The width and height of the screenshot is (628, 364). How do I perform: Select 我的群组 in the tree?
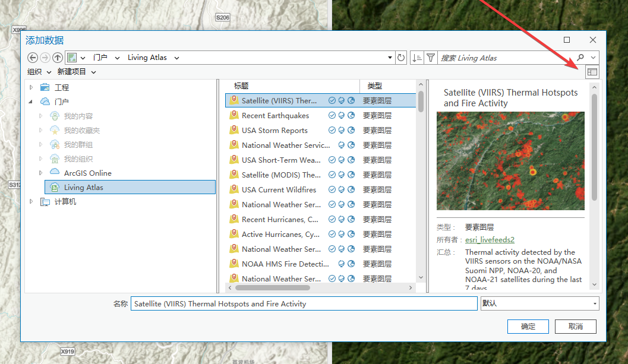pyautogui.click(x=78, y=144)
